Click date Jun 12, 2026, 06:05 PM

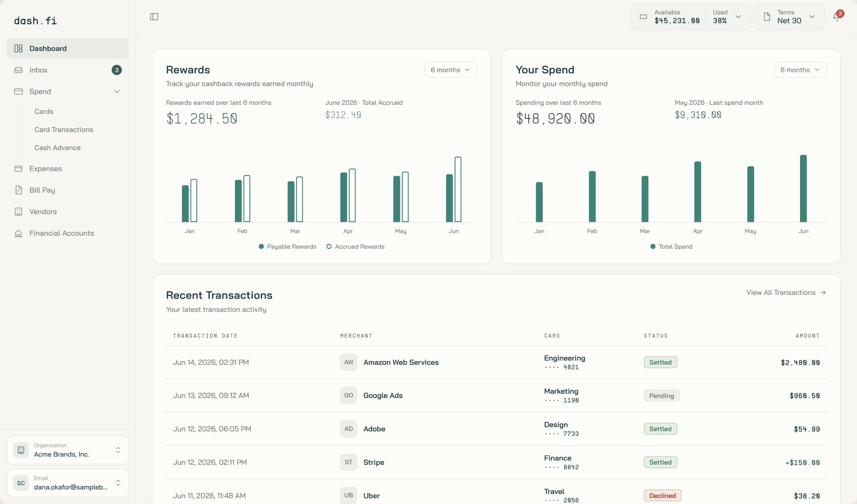click(212, 429)
